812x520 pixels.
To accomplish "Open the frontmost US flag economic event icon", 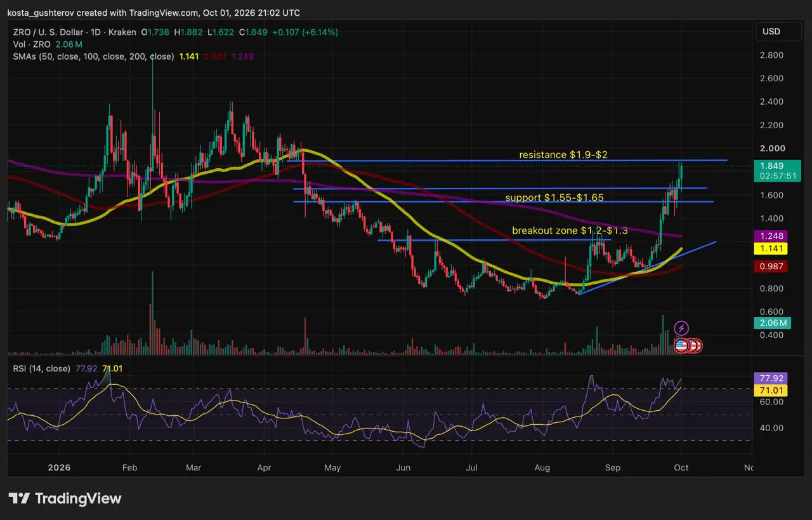I will (681, 346).
